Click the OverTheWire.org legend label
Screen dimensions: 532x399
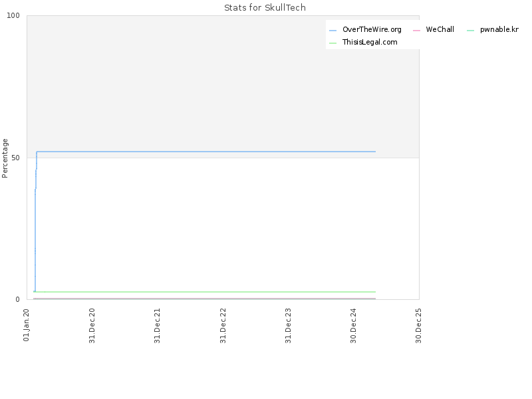coord(372,29)
